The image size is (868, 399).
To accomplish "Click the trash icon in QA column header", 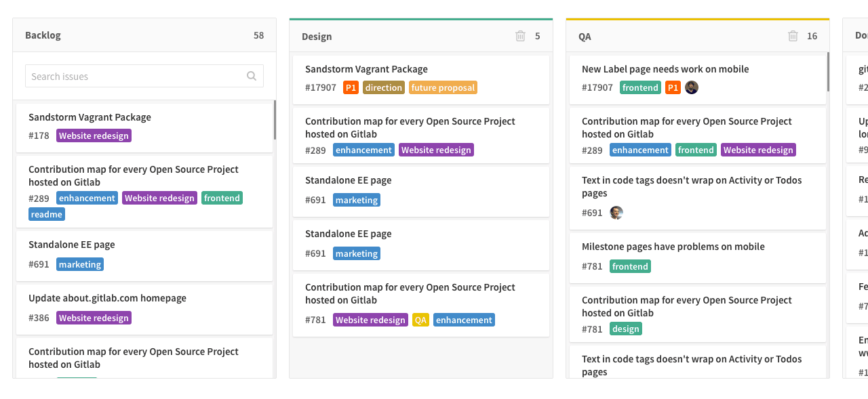I will click(x=793, y=36).
